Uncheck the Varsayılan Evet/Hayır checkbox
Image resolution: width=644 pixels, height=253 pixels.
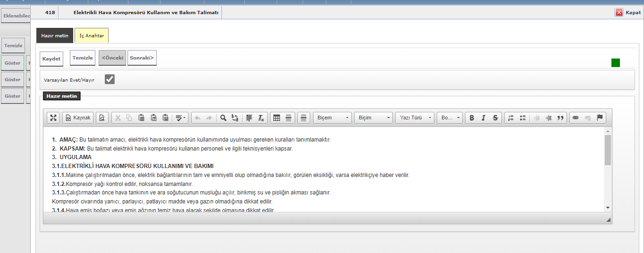110,79
